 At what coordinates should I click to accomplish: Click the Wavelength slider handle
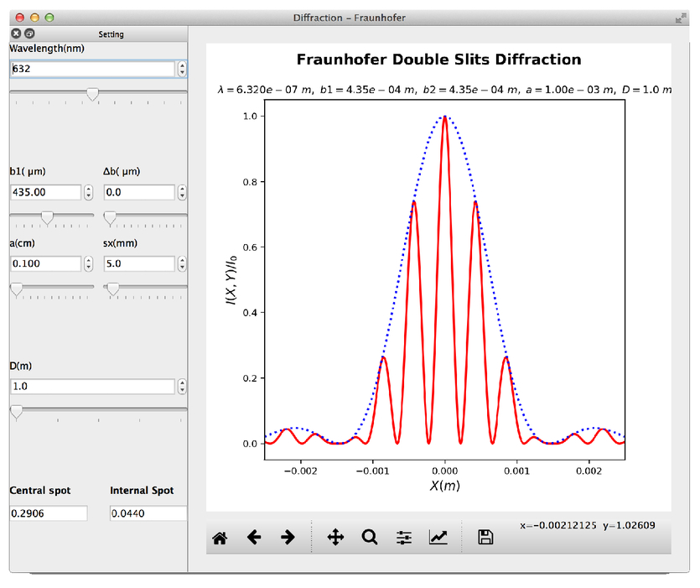[x=92, y=94]
